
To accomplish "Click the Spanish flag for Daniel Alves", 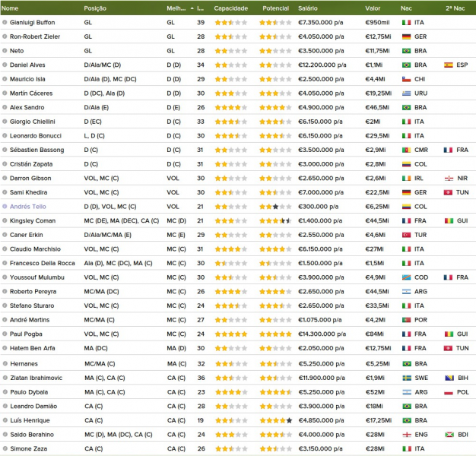I will [448, 65].
